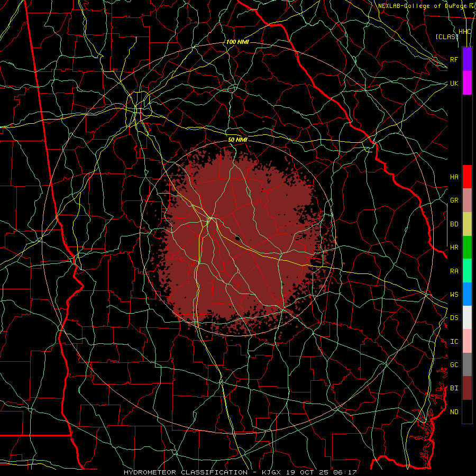This screenshot has width=476, height=476.
Task: Click the HR dark green legend swatch
Action: click(x=467, y=248)
